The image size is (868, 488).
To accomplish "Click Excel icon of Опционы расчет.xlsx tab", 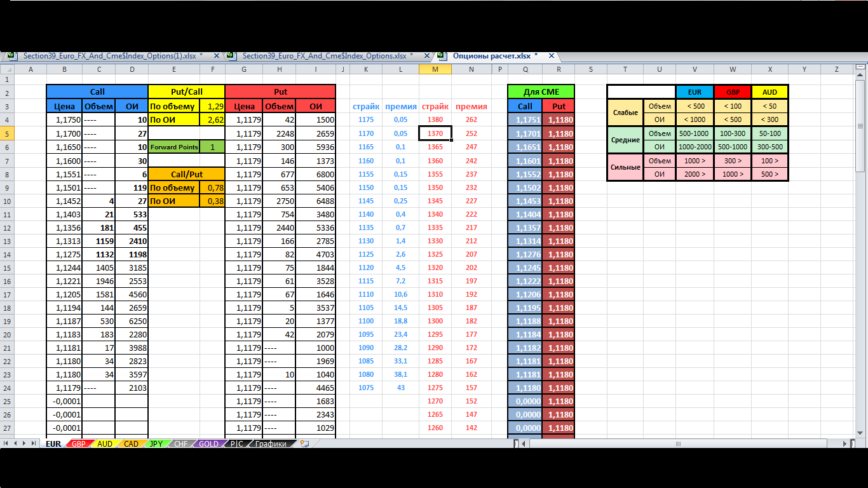I will point(441,56).
